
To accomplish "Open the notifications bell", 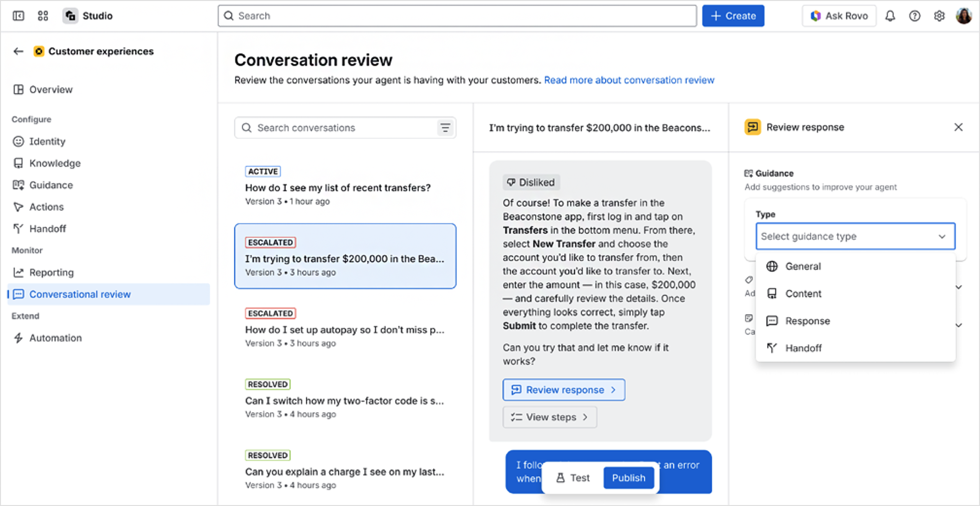I will 890,16.
